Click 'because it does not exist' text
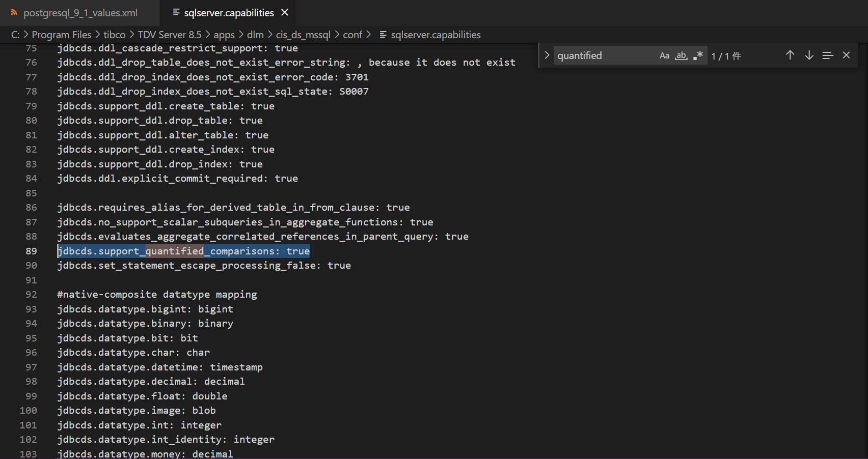This screenshot has height=459, width=868. [442, 63]
